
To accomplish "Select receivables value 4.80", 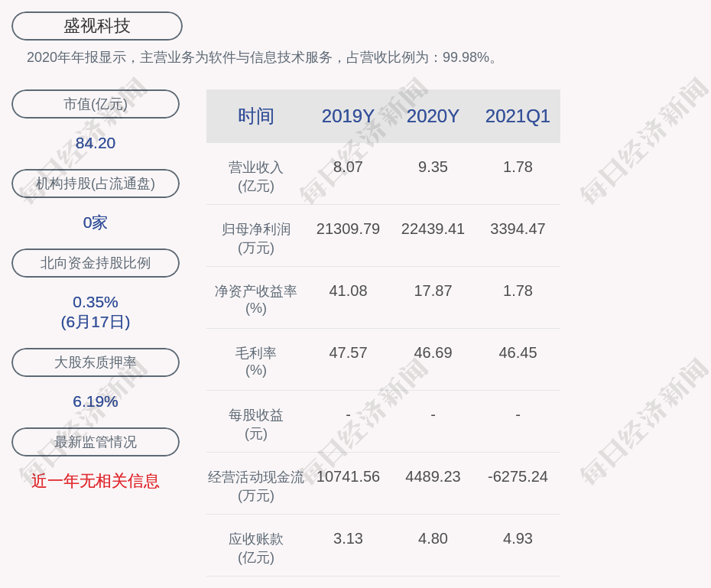I will click(433, 538).
